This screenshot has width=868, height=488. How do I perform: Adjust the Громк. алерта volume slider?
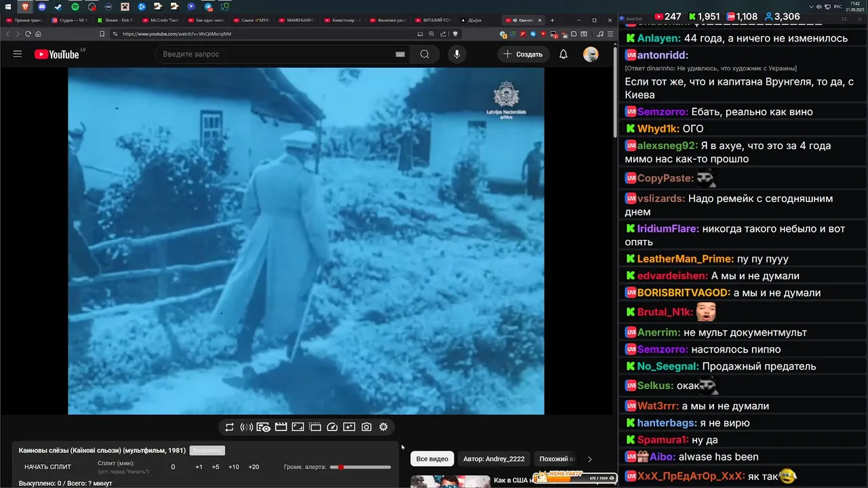click(x=360, y=467)
